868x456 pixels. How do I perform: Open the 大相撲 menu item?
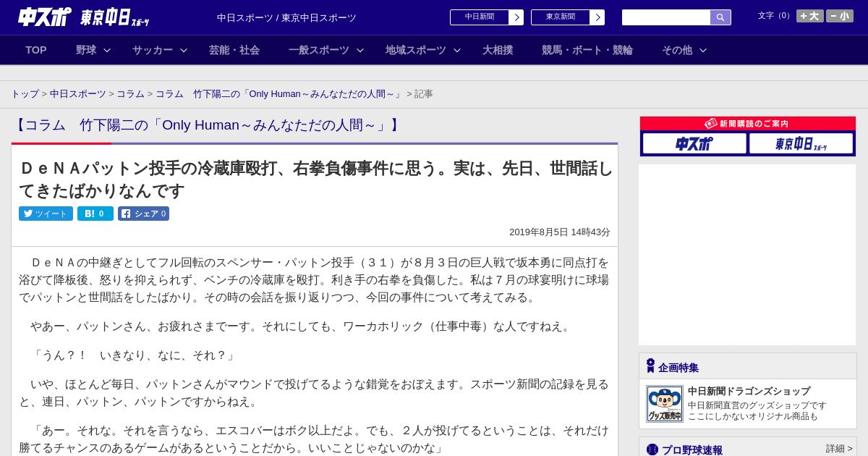point(498,50)
